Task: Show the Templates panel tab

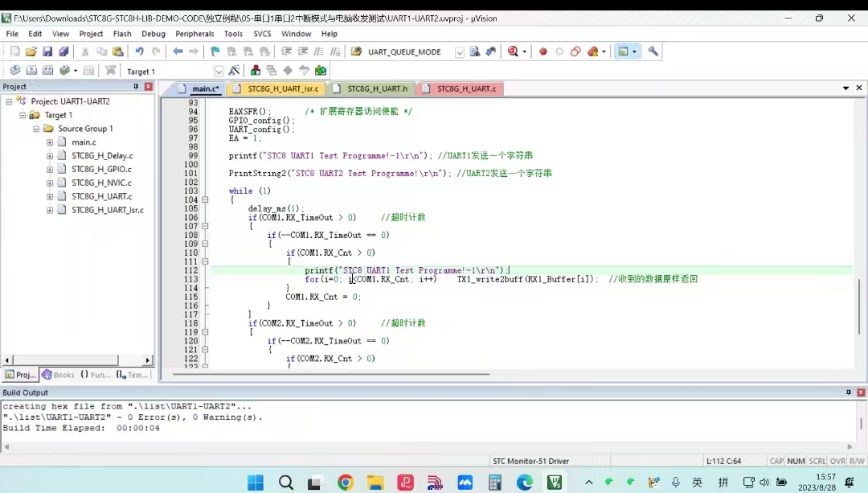Action: pyautogui.click(x=132, y=375)
